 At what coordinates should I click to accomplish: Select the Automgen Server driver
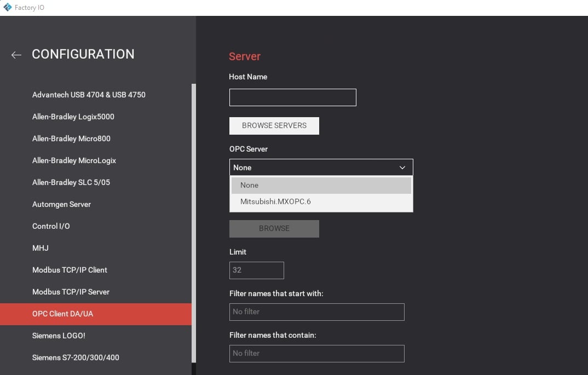(x=61, y=204)
